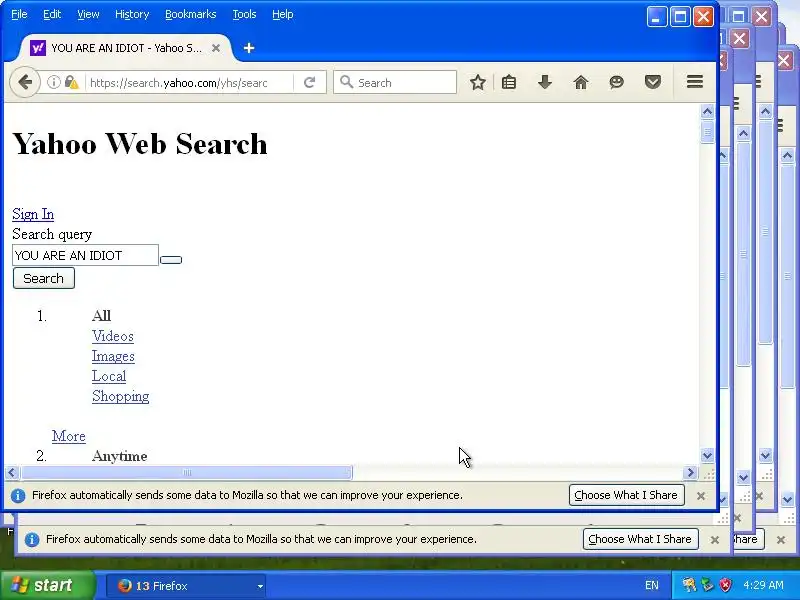Open the Tools menu
The image size is (800, 600).
[244, 14]
